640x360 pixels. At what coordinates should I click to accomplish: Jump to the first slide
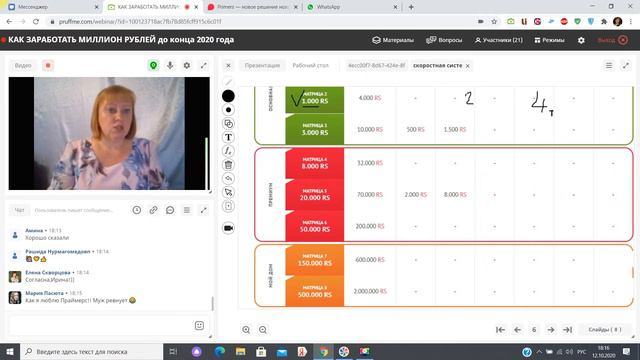point(500,329)
